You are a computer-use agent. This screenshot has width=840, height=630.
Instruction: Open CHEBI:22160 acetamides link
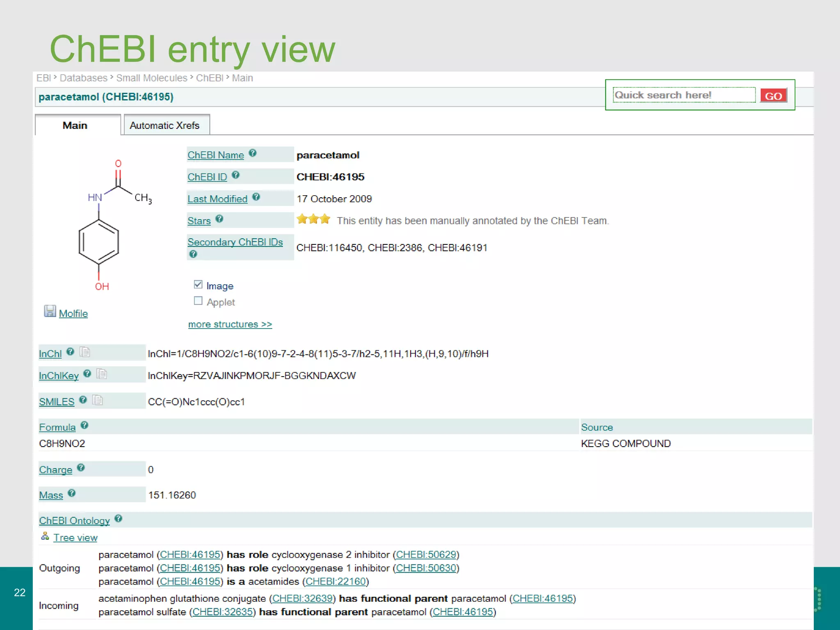[x=336, y=581]
